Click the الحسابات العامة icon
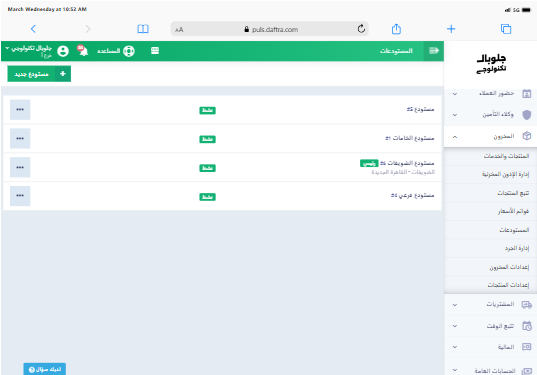The image size is (537, 375). pyautogui.click(x=527, y=371)
